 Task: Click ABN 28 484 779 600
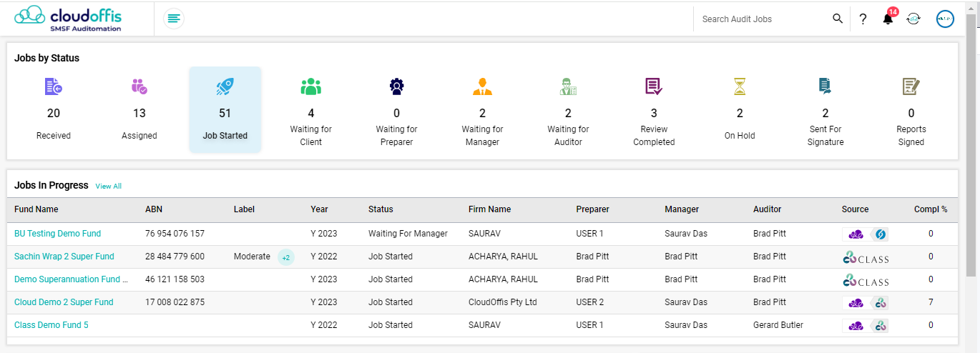(175, 257)
